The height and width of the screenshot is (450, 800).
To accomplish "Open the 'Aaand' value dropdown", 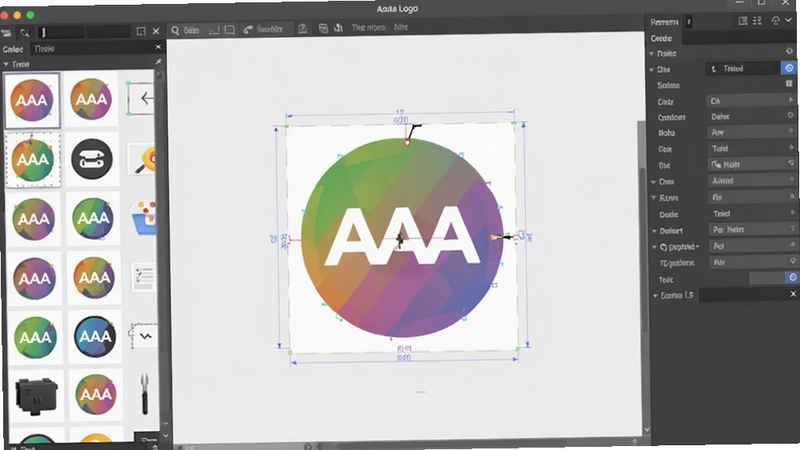I will click(x=751, y=181).
